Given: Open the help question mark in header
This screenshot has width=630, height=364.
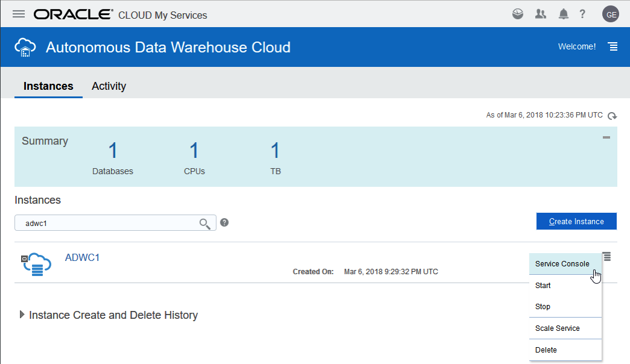Looking at the screenshot, I should coord(582,14).
